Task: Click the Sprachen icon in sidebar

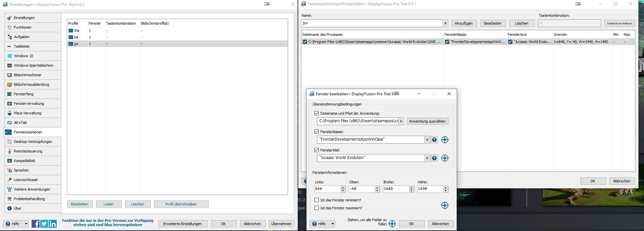Action: [x=10, y=170]
